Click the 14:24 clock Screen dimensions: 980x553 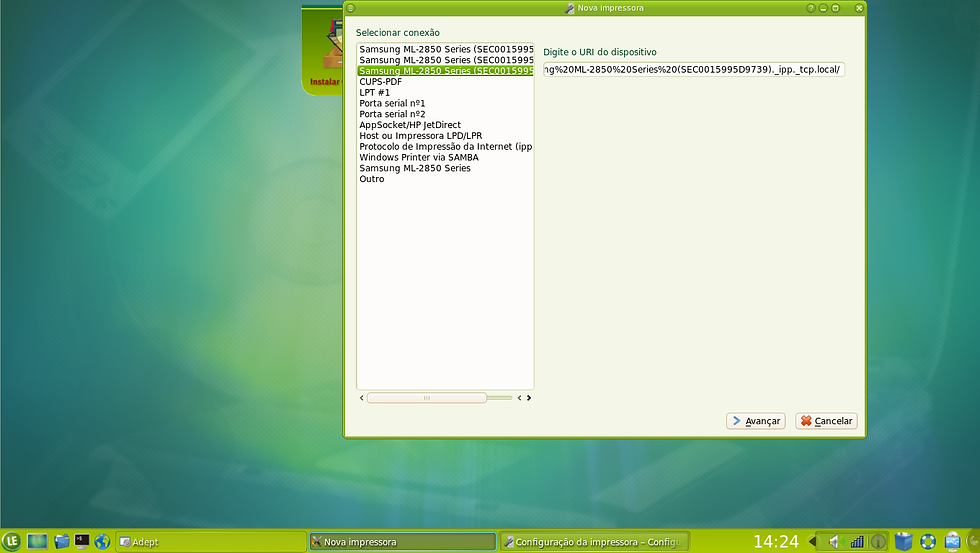click(x=776, y=542)
